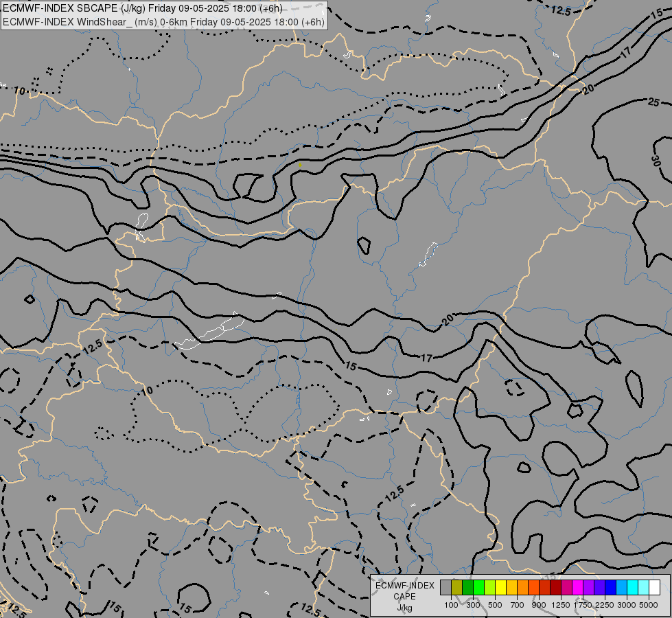Click the 12.5 dashed-contour label left of the legend
Viewport: 672px width, 618px height.
pos(310,608)
